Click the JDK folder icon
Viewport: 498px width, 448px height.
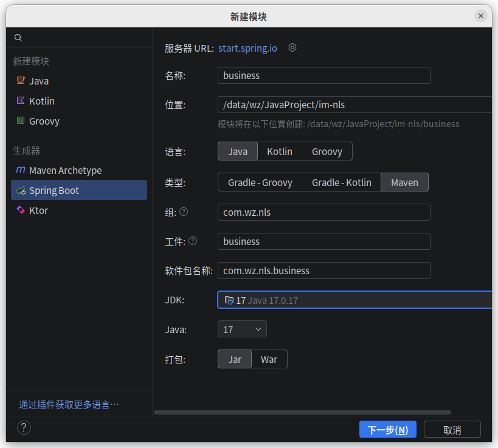(x=229, y=300)
